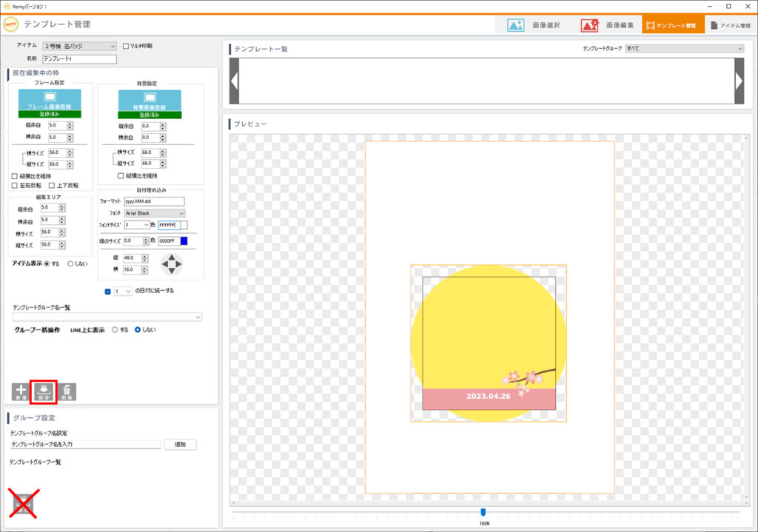Click the 背景画像登録 background image button

click(150, 100)
